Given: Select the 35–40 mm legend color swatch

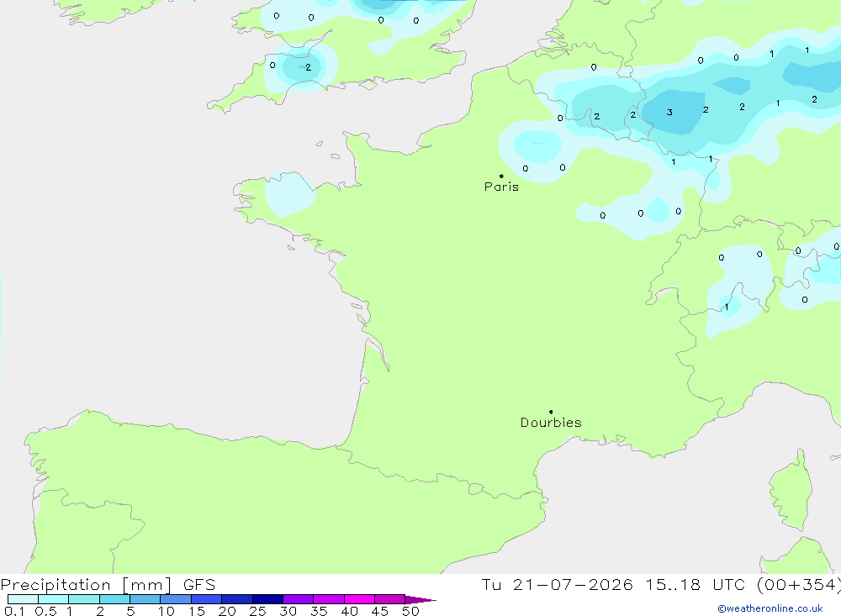Looking at the screenshot, I should point(329,599).
